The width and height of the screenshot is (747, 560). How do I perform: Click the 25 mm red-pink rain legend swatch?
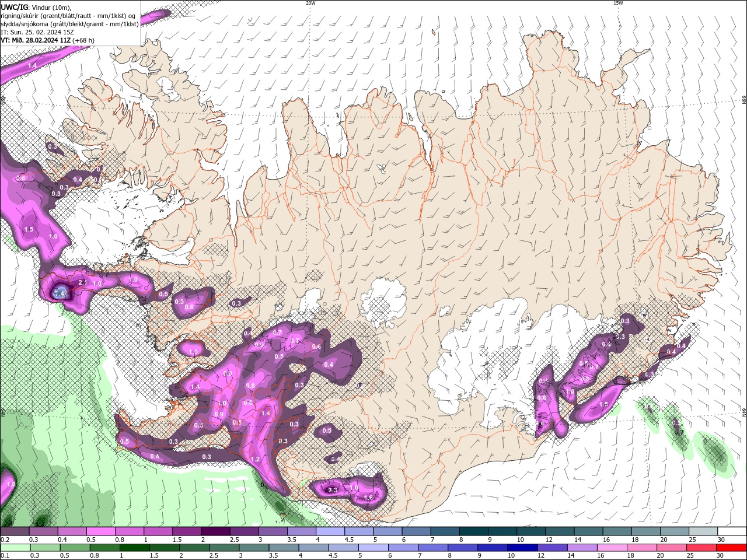point(701,548)
